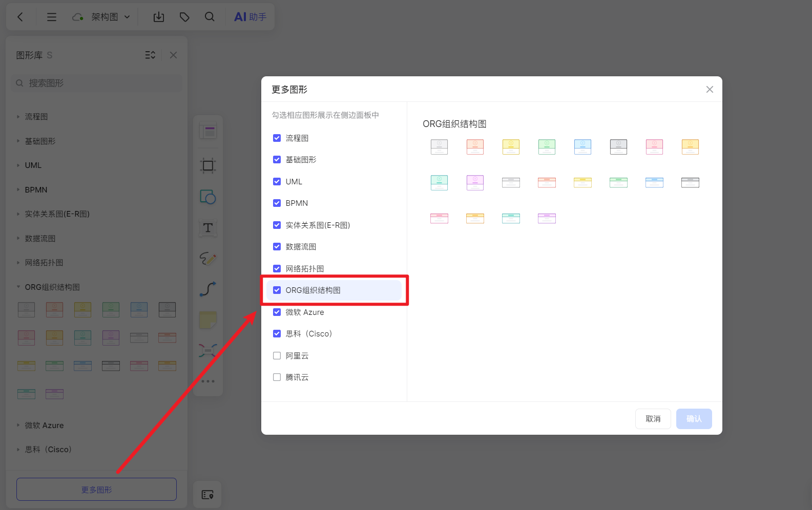Click the gray org card in dialog preview
812x510 pixels.
pyautogui.click(x=439, y=146)
